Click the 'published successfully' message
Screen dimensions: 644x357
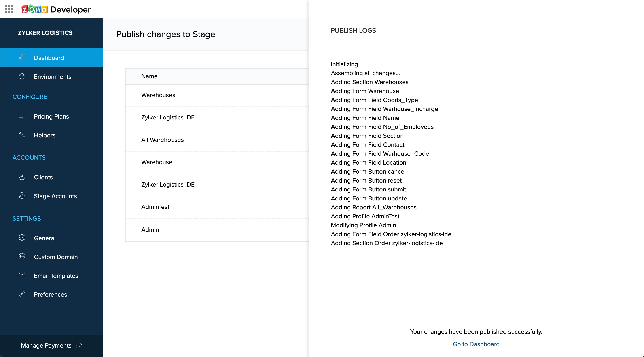(x=476, y=331)
